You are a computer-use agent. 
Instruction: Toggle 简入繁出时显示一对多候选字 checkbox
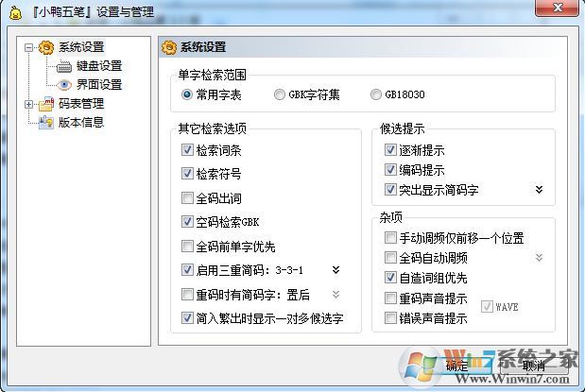click(x=187, y=317)
